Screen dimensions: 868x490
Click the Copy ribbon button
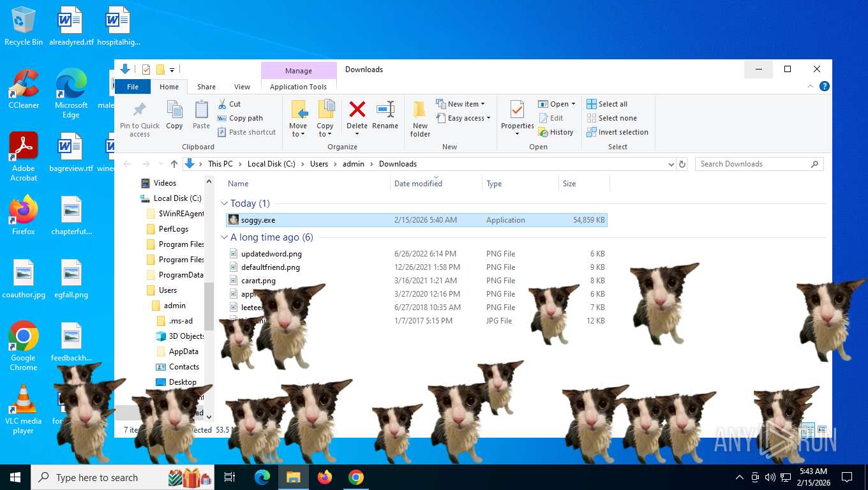(x=174, y=115)
